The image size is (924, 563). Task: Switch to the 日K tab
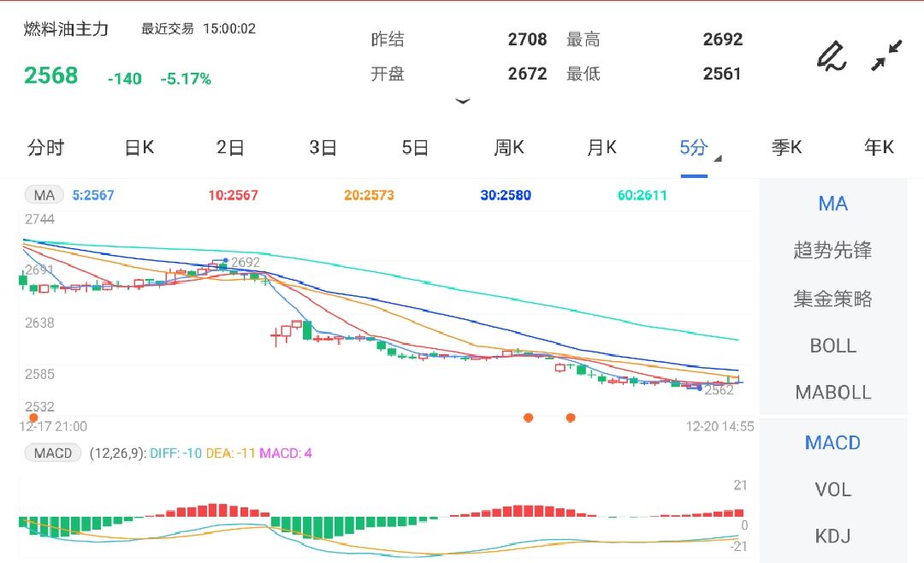coord(139,147)
